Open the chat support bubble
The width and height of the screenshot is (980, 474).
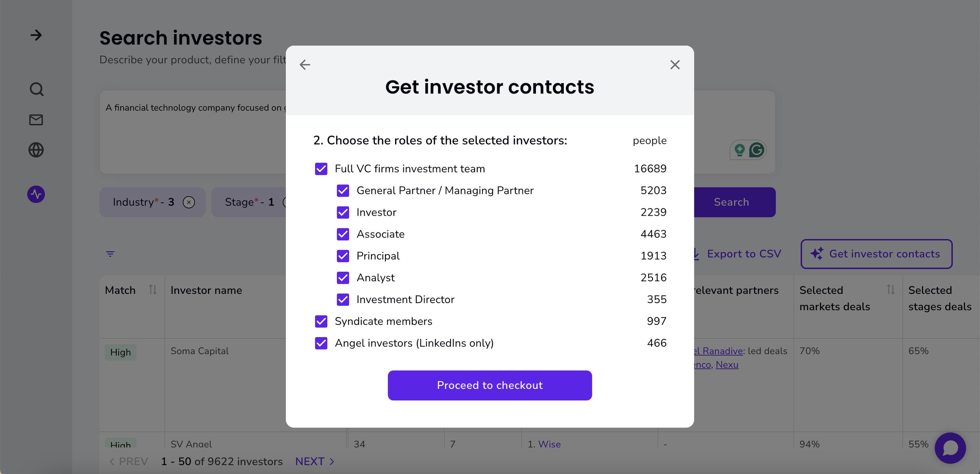point(950,448)
